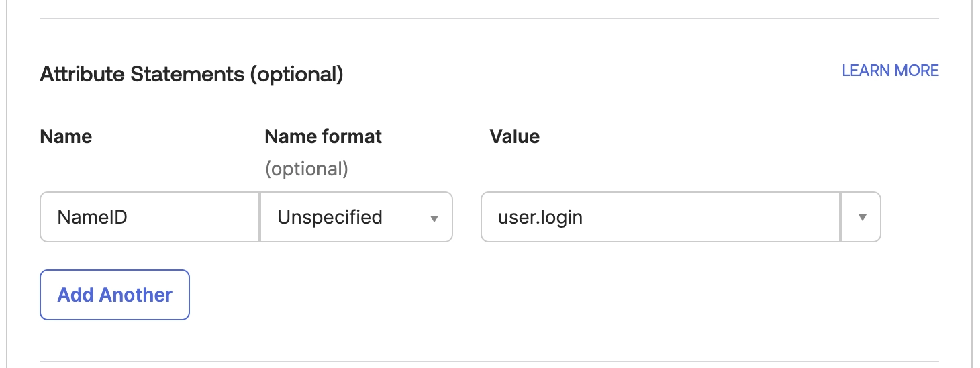Place the cursor after the NameID text

coord(128,217)
